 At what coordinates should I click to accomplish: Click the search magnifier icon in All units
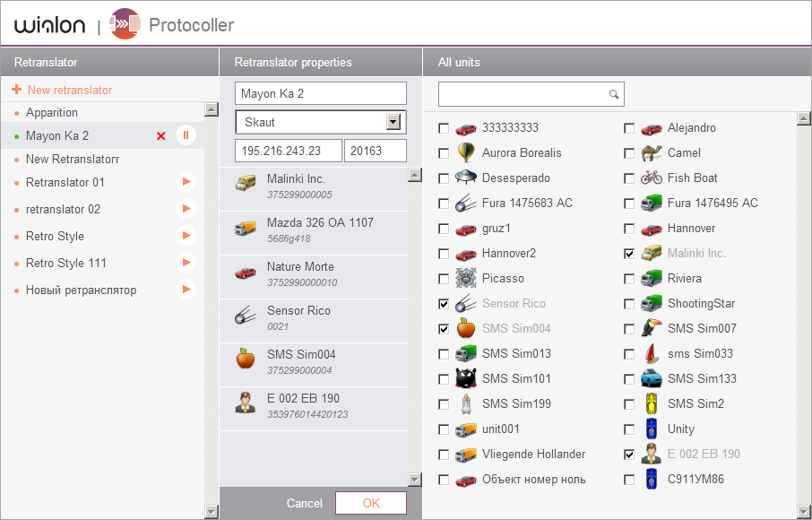tap(614, 94)
